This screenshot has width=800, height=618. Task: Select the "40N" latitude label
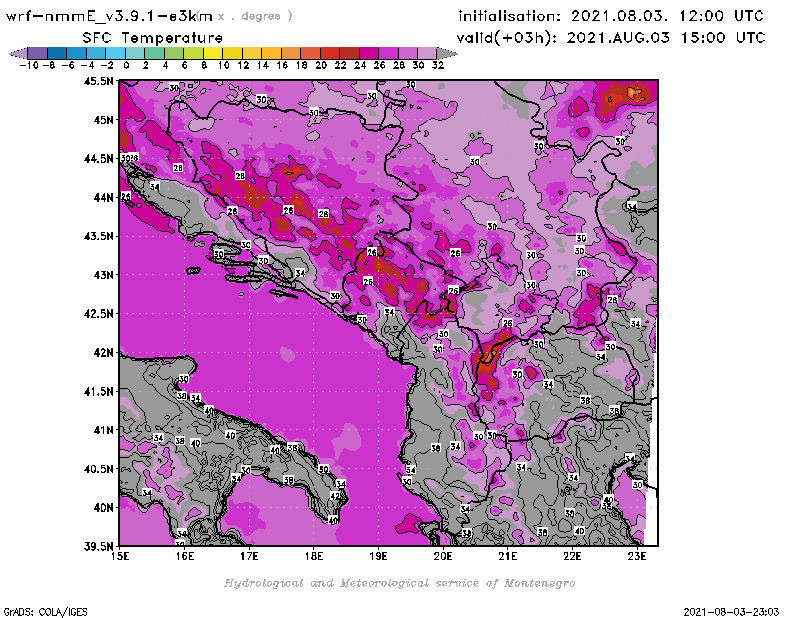coord(103,507)
